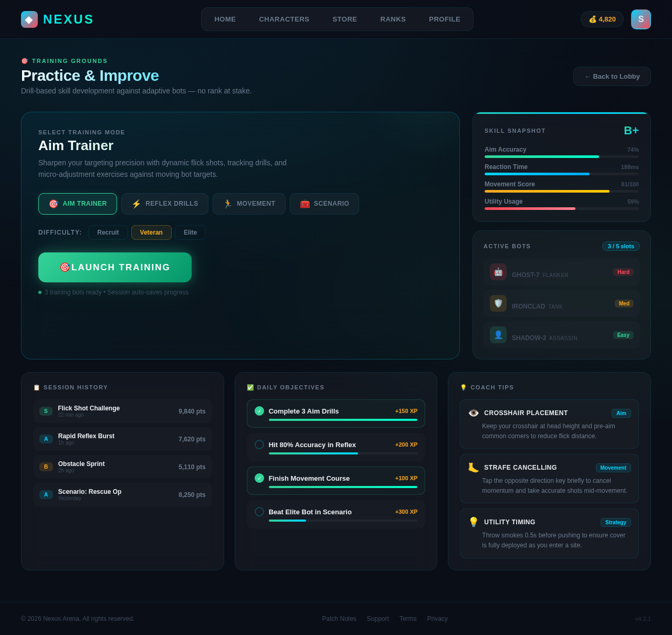The image size is (672, 635).
Task: Open the Characters page in navigation
Action: [284, 19]
